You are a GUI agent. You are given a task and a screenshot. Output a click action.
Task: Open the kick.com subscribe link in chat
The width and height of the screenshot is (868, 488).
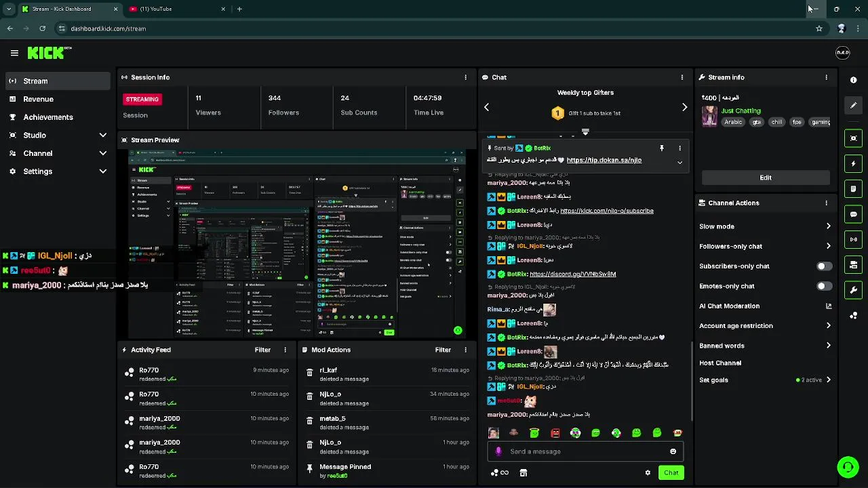click(606, 211)
